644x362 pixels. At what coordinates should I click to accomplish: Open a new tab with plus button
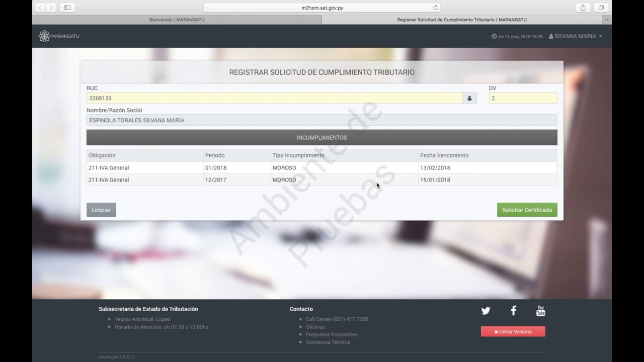pyautogui.click(x=607, y=20)
